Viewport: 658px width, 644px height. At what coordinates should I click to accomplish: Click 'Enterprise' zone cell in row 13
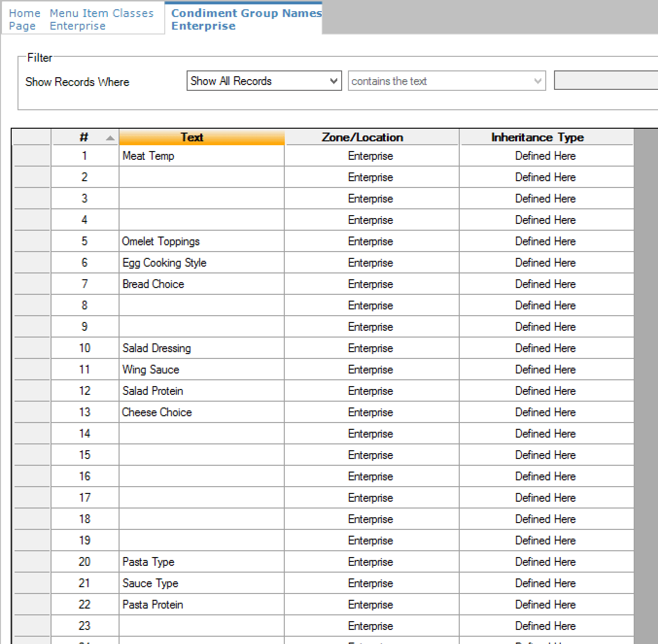371,412
